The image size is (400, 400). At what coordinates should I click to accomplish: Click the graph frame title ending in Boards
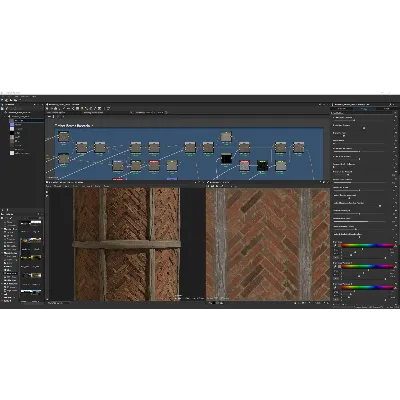coord(74,125)
